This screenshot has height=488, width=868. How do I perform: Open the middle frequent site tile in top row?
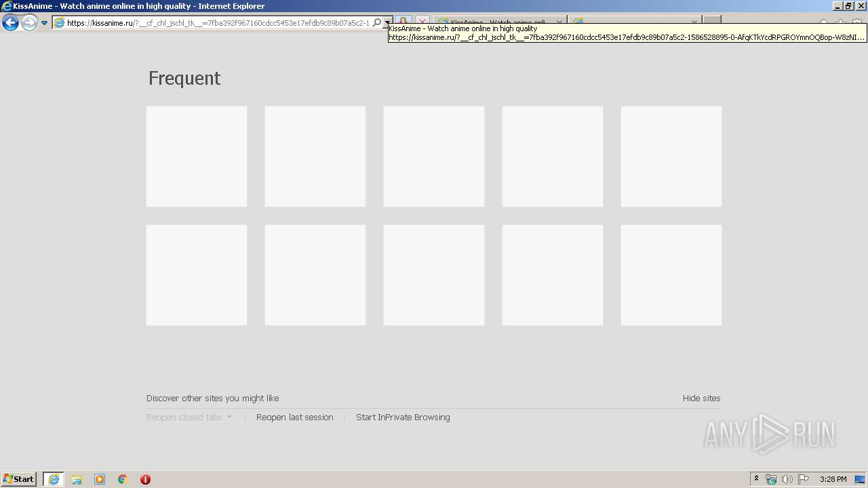tap(434, 157)
